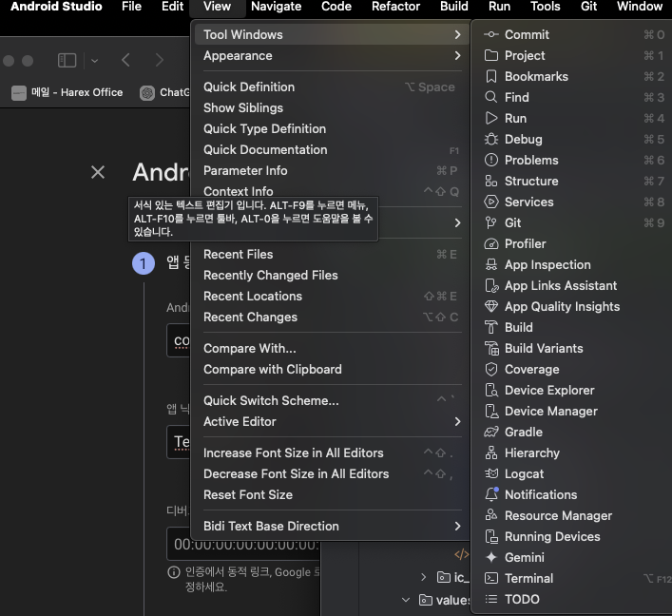Screen dimensions: 672x616
Task: Open the Refactor menu
Action: point(395,7)
